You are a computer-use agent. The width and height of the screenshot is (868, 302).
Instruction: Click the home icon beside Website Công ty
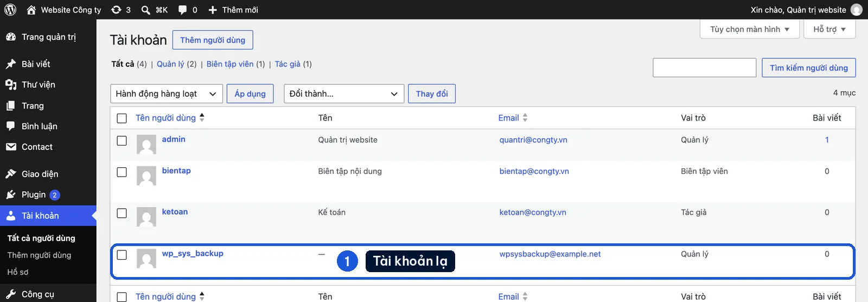click(31, 10)
